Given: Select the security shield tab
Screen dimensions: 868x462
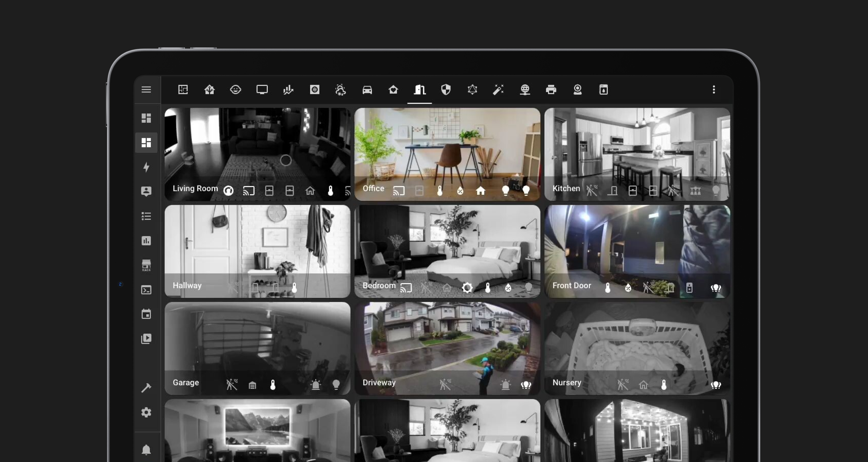Looking at the screenshot, I should pos(446,90).
